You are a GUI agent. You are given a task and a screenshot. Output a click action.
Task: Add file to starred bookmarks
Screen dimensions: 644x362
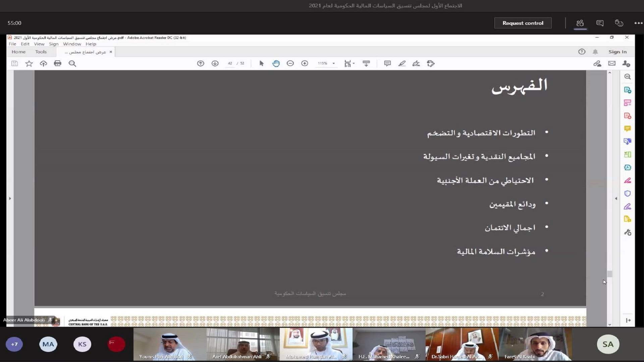[29, 63]
